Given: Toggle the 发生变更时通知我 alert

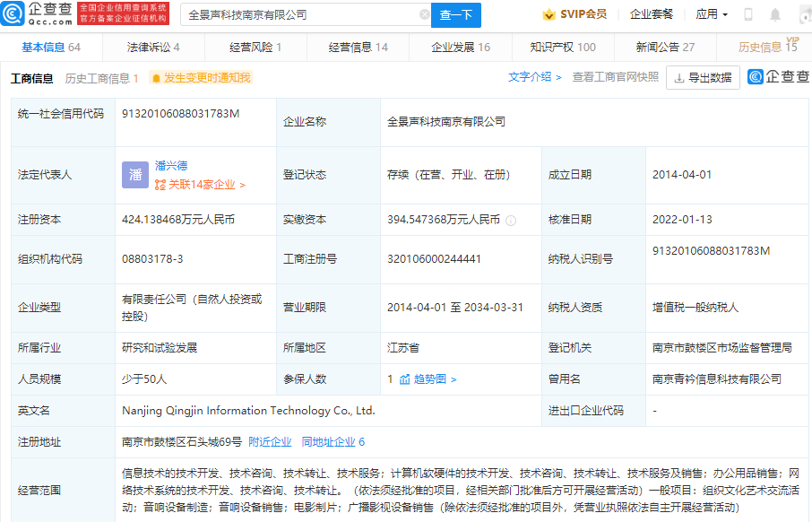Looking at the screenshot, I should pos(201,78).
